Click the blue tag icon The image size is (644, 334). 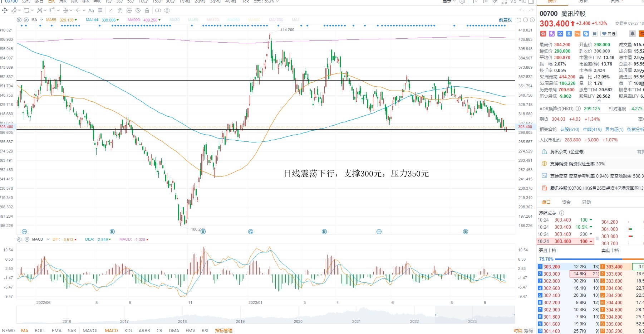coord(586,34)
